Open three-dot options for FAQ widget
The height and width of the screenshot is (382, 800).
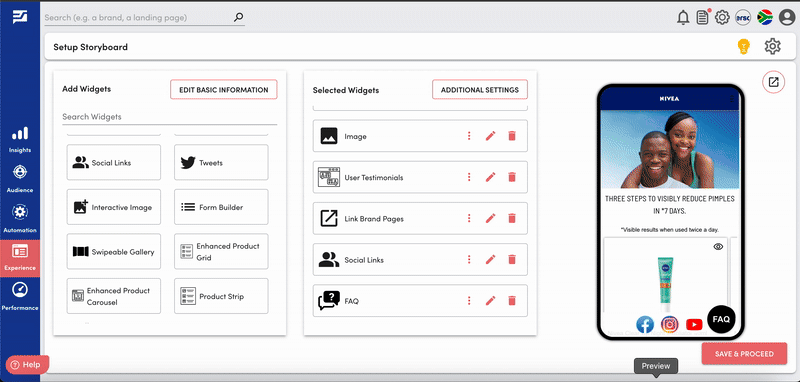click(469, 300)
